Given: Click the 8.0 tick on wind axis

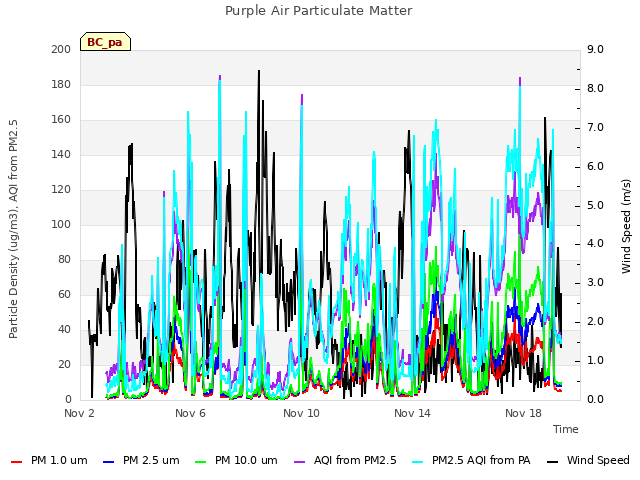Looking at the screenshot, I should [596, 89].
